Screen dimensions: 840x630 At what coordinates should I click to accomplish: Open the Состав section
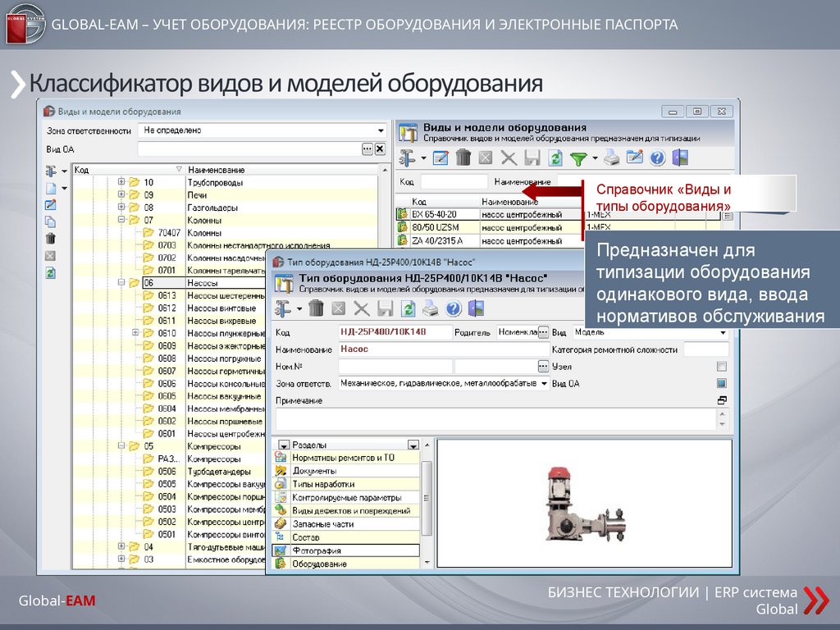coord(346,537)
